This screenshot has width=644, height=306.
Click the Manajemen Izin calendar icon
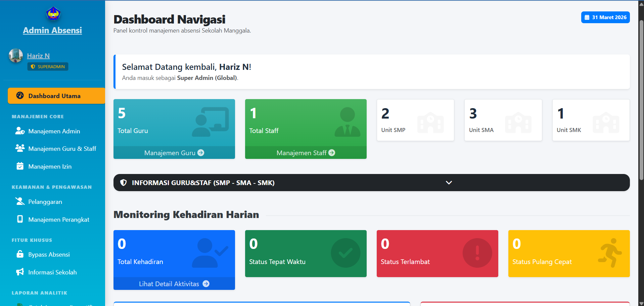pos(20,166)
